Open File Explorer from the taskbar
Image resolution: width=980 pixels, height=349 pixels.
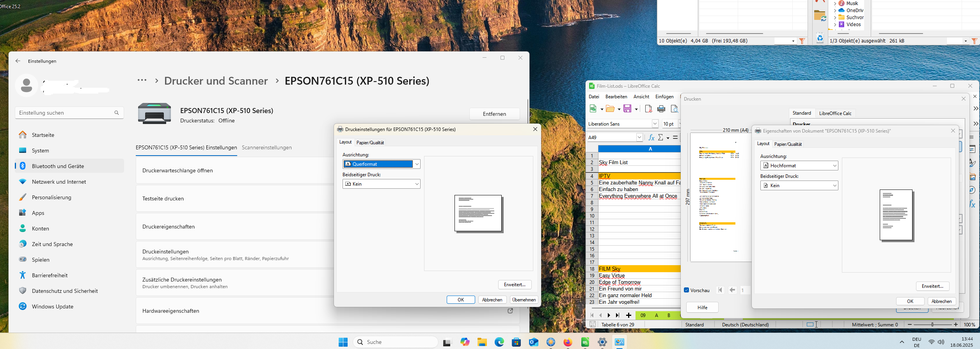tap(482, 342)
